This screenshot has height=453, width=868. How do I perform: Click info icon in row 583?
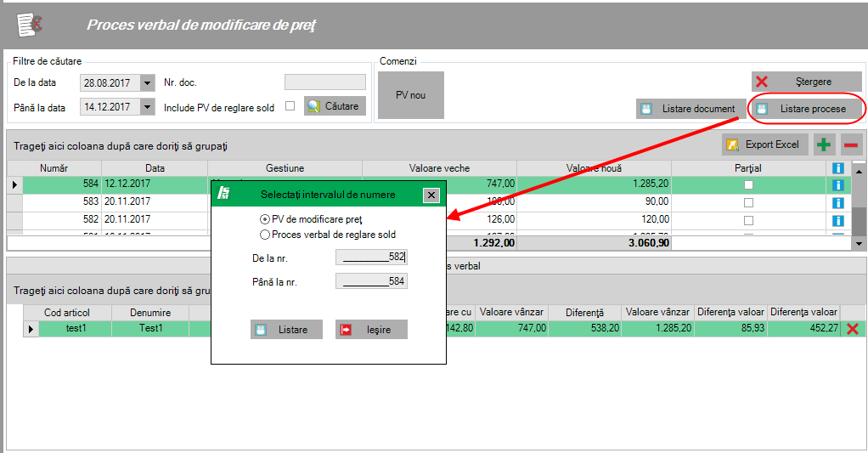pos(838,202)
